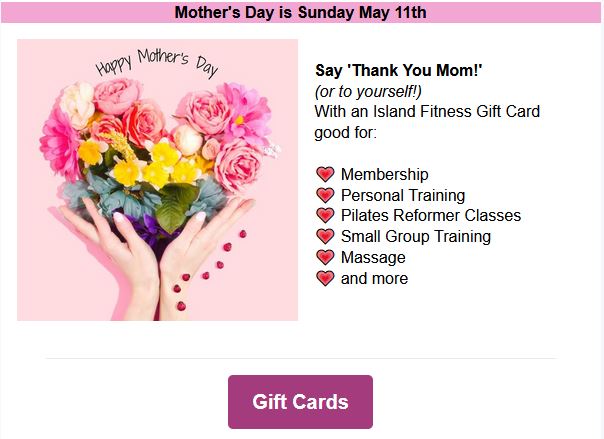Click the heart icon beside Personal Training
604x439 pixels.
click(325, 195)
